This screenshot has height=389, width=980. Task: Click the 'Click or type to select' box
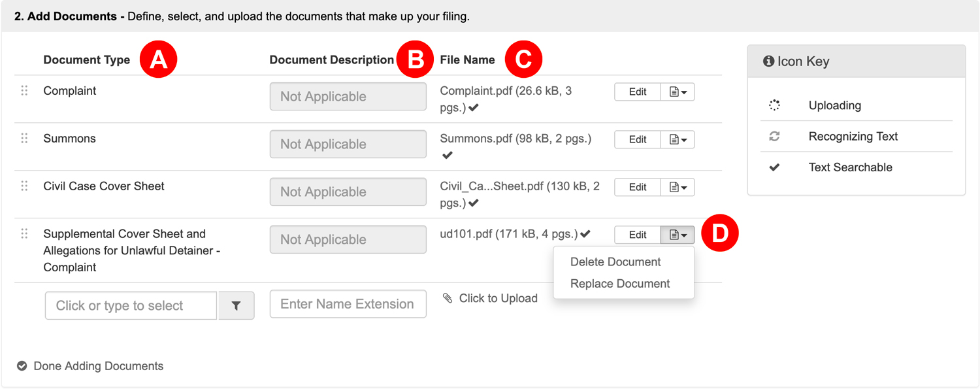[x=131, y=306]
